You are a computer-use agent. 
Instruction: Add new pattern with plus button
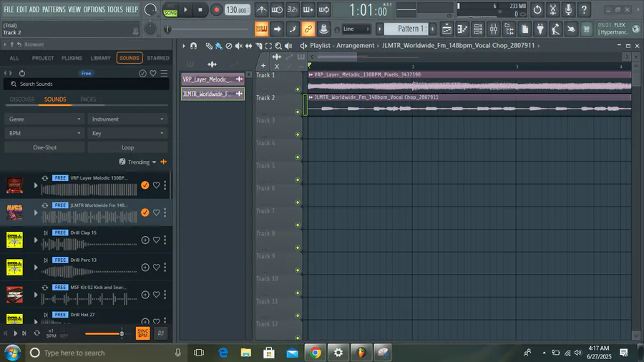pyautogui.click(x=432, y=29)
